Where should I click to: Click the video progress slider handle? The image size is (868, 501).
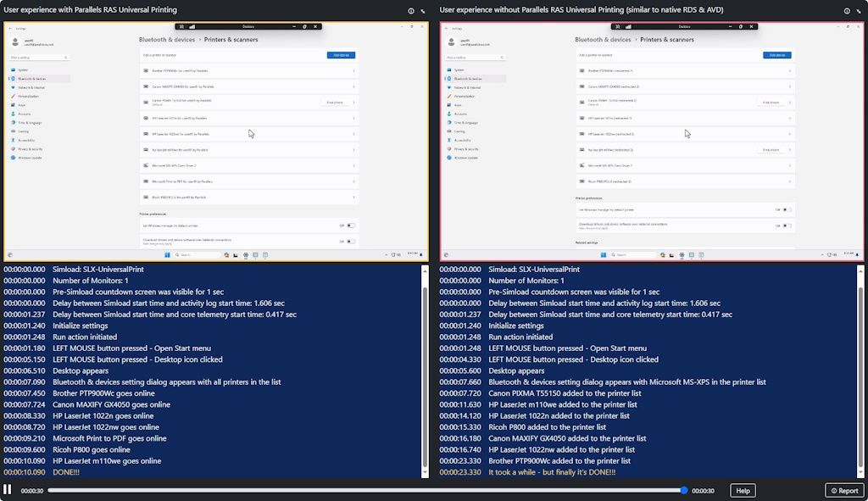coord(684,490)
